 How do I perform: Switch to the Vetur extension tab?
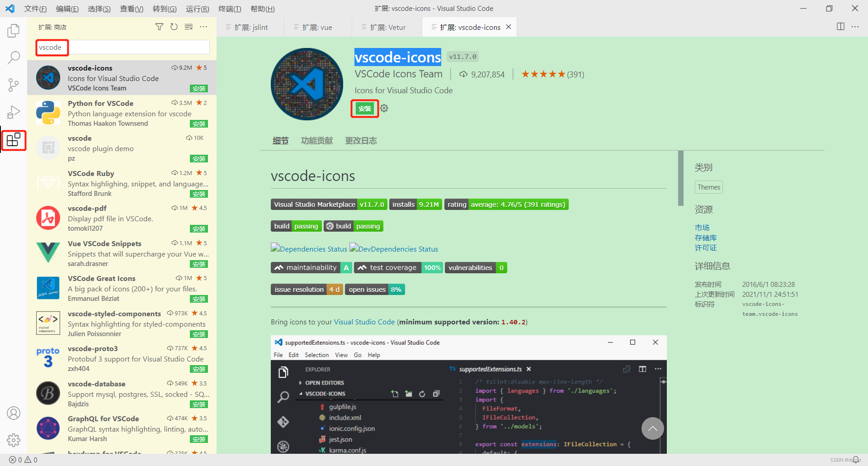click(387, 27)
